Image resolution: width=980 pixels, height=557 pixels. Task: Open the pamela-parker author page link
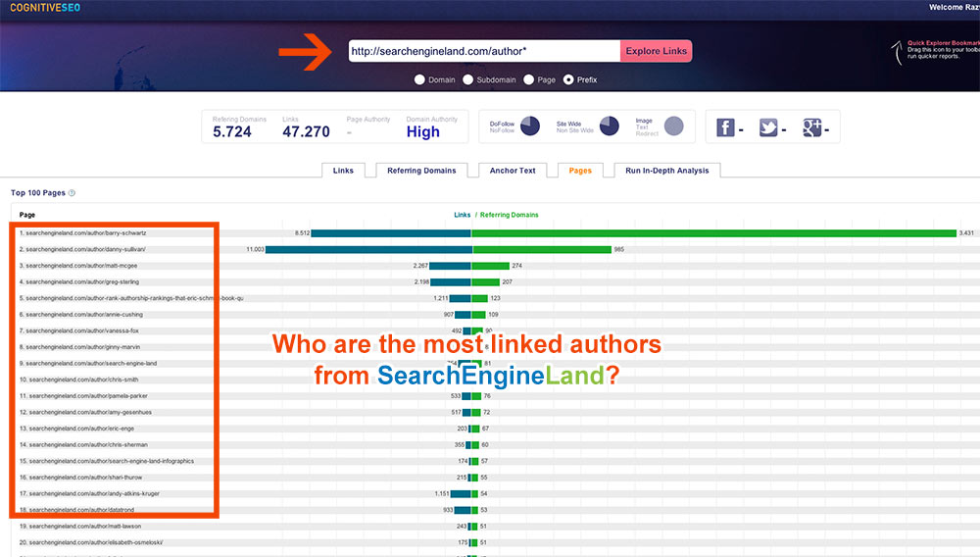[88, 395]
